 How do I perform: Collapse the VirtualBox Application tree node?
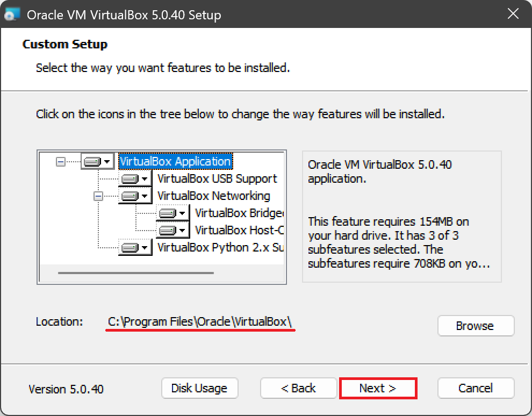click(x=61, y=161)
